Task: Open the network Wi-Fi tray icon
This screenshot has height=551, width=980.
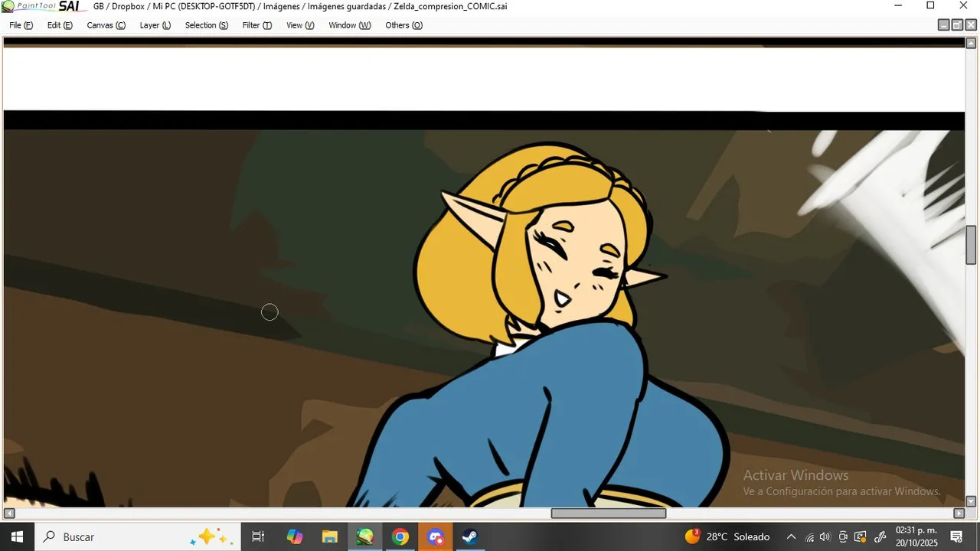Action: click(x=809, y=536)
